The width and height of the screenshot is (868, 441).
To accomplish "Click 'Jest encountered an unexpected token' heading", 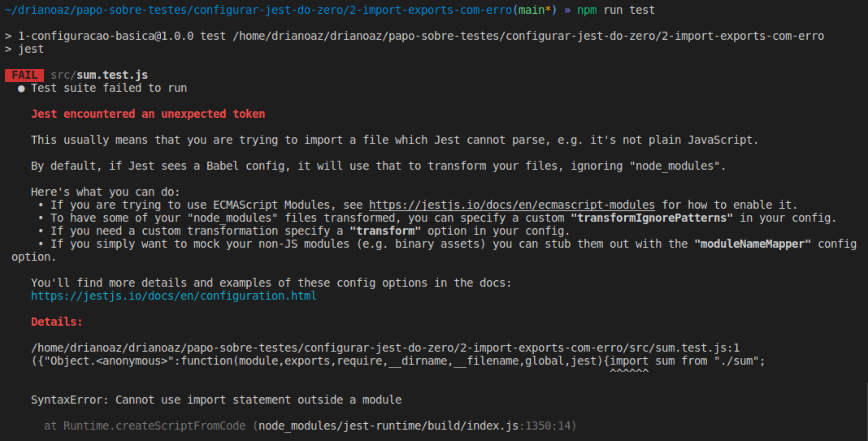I will tap(148, 114).
